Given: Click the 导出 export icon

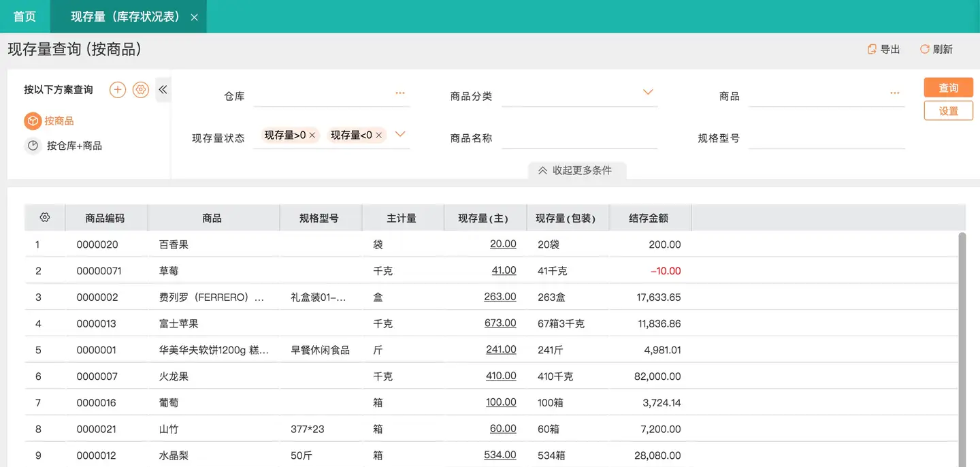Looking at the screenshot, I should pyautogui.click(x=872, y=49).
